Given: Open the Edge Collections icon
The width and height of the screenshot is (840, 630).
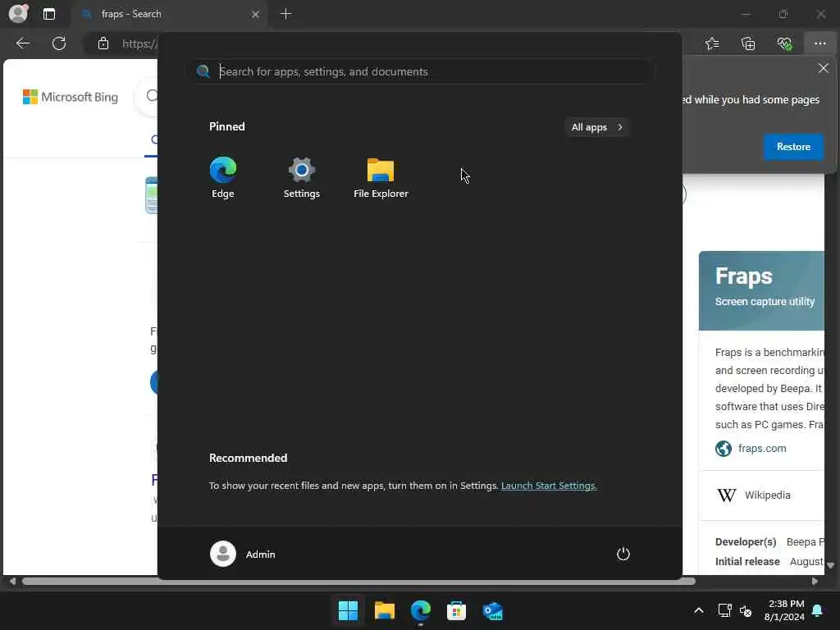Looking at the screenshot, I should point(748,43).
